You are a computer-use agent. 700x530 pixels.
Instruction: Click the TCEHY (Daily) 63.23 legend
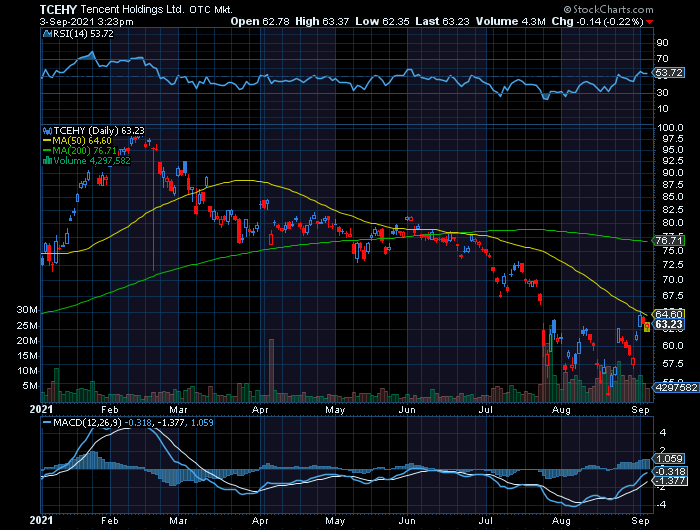pos(99,131)
